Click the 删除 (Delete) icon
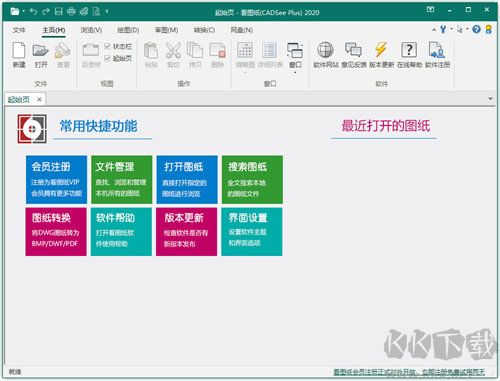The height and width of the screenshot is (381, 500). point(217,50)
